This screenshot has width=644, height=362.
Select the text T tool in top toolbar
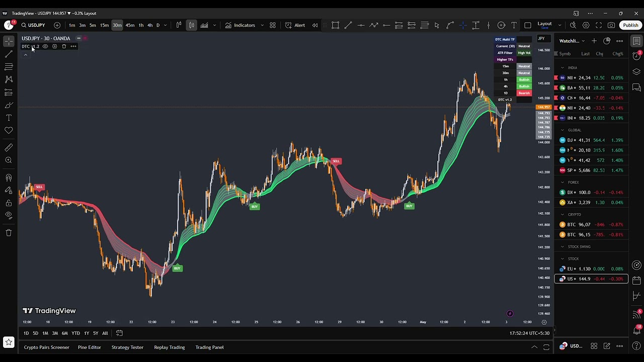514,25
